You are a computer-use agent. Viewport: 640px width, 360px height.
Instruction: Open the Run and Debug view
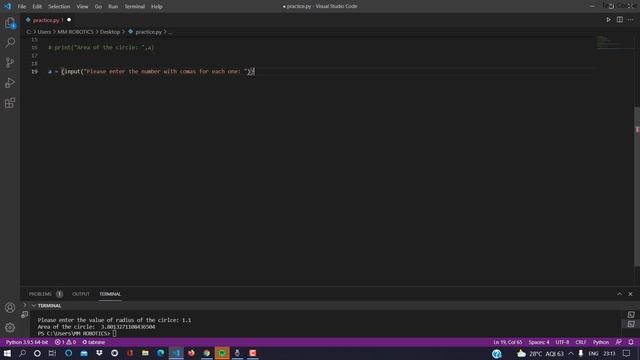10,82
